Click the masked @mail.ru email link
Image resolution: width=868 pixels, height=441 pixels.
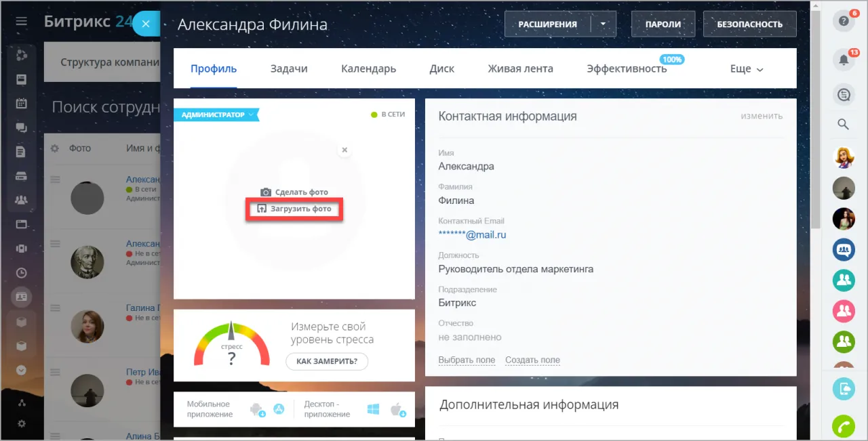click(x=473, y=234)
